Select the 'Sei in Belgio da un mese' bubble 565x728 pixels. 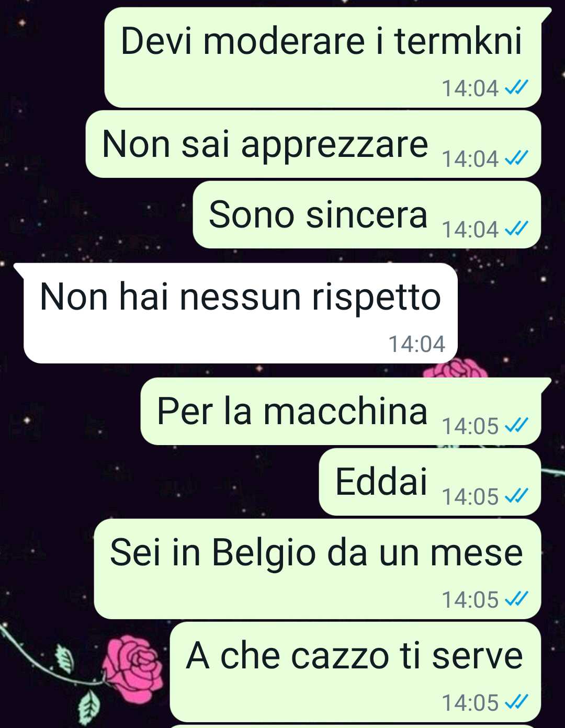(318, 569)
